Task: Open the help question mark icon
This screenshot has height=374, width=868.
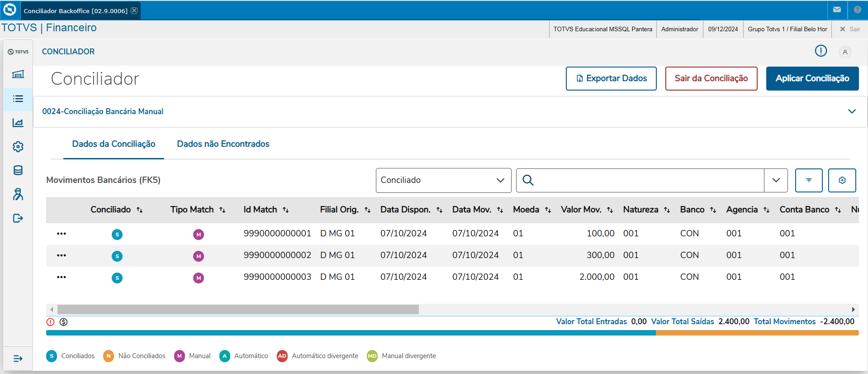Action: (857, 10)
